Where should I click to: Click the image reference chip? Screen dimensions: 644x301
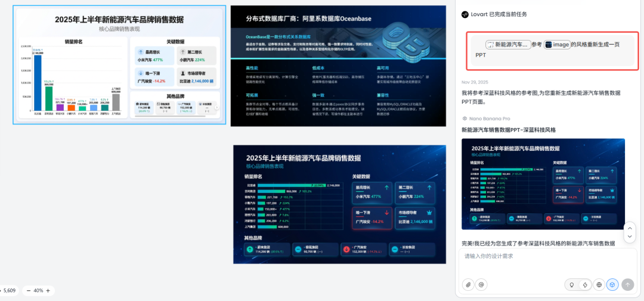pyautogui.click(x=557, y=45)
